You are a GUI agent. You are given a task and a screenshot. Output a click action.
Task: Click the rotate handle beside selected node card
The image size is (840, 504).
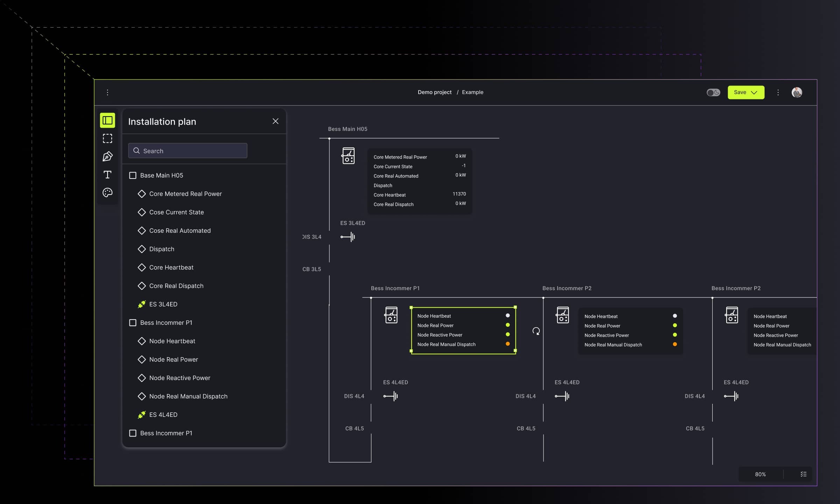536,331
